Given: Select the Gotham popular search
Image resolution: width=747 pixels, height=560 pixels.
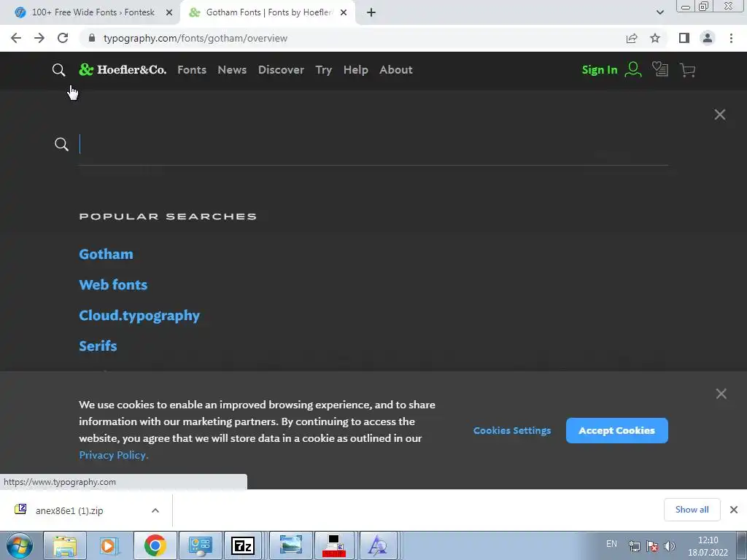Looking at the screenshot, I should pyautogui.click(x=107, y=254).
